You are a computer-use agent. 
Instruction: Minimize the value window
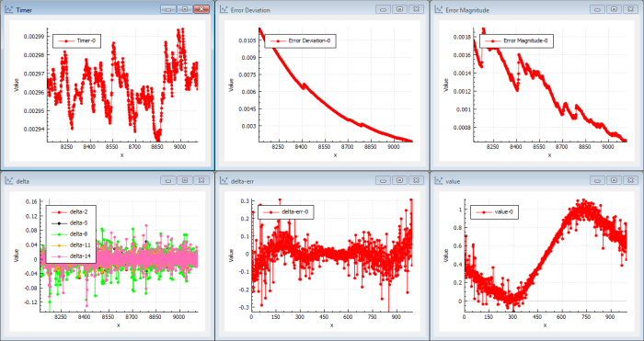[598, 180]
